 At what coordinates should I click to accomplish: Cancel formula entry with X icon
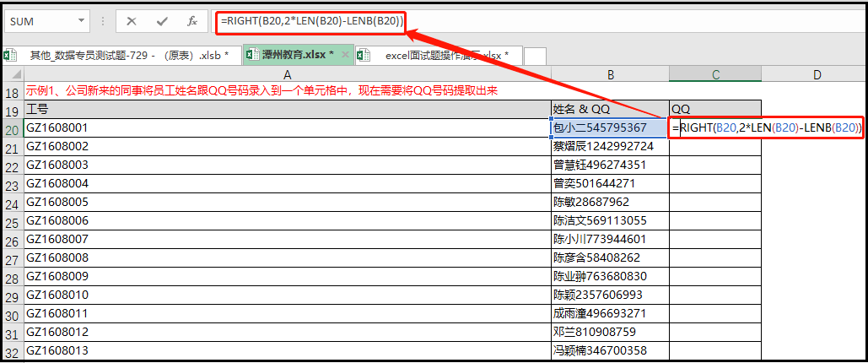click(132, 22)
